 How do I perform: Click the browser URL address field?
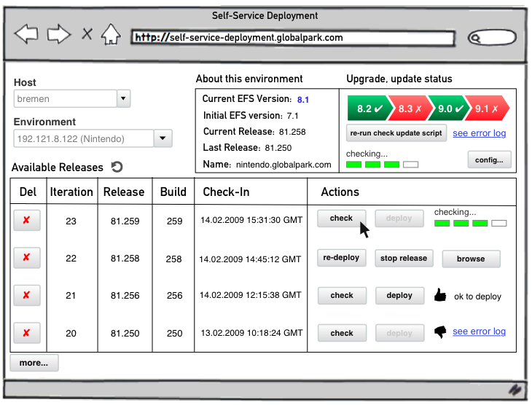pyautogui.click(x=292, y=37)
